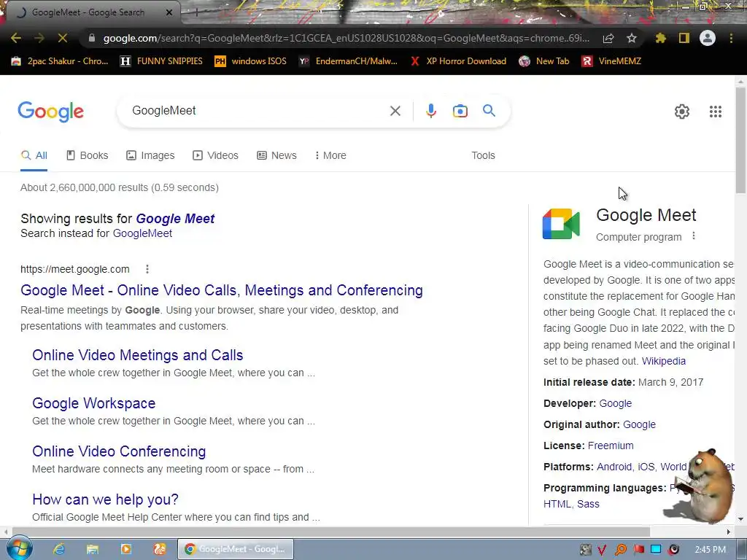Open VineMEMZ bookmark
Screen dimensions: 747x560
(x=611, y=61)
